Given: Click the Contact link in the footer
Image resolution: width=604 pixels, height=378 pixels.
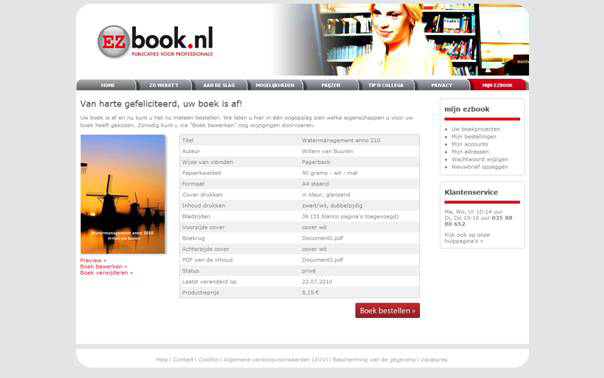Looking at the screenshot, I should click(x=183, y=360).
